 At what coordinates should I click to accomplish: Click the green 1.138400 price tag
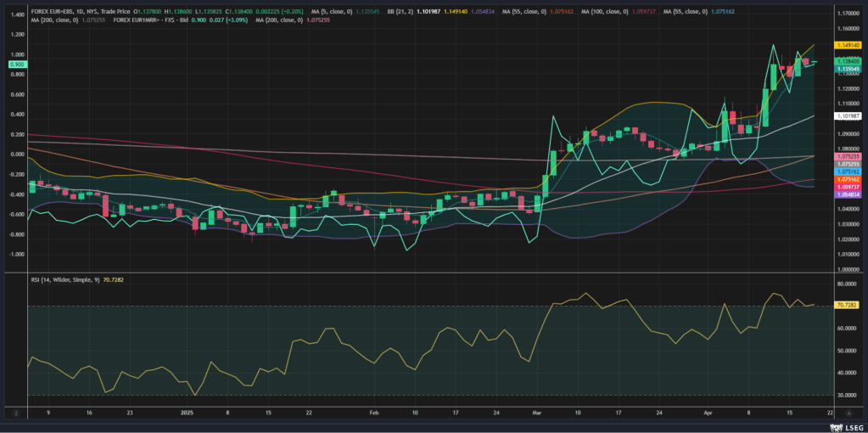848,61
